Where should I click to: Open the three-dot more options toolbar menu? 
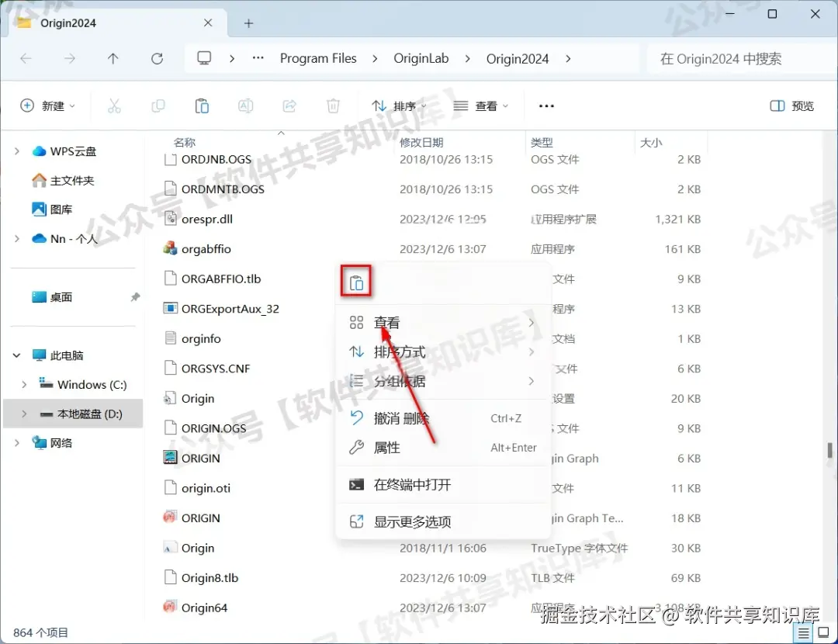[x=546, y=106]
